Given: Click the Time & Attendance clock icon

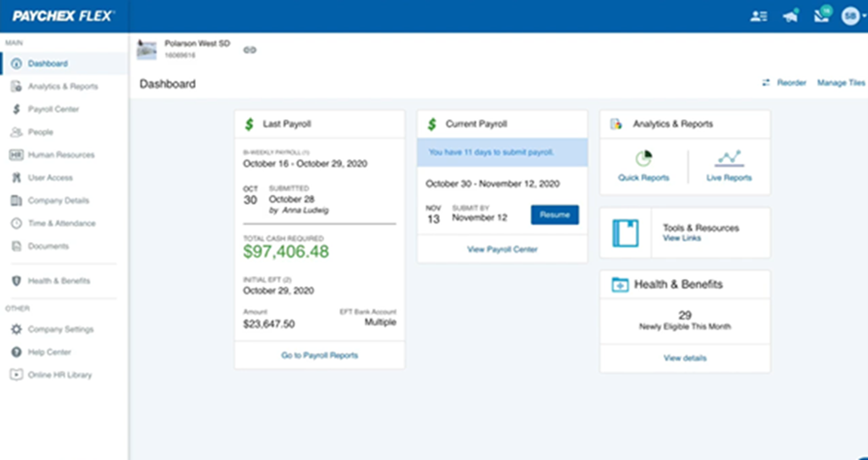Looking at the screenshot, I should point(17,223).
